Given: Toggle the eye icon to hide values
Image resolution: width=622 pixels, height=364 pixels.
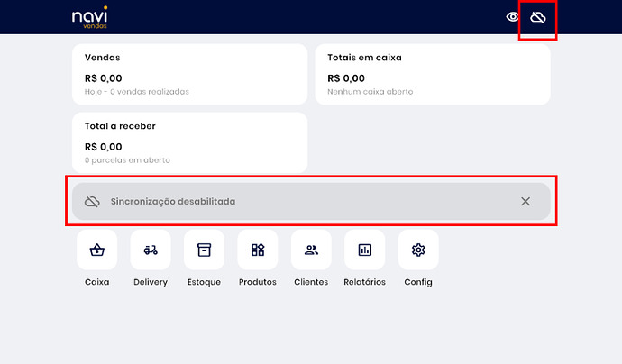Looking at the screenshot, I should [x=513, y=17].
